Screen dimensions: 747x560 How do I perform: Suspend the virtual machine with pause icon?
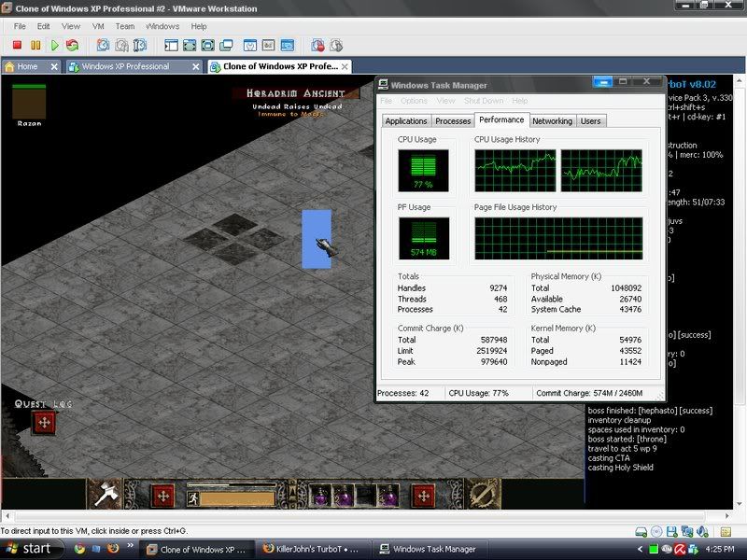tap(35, 45)
